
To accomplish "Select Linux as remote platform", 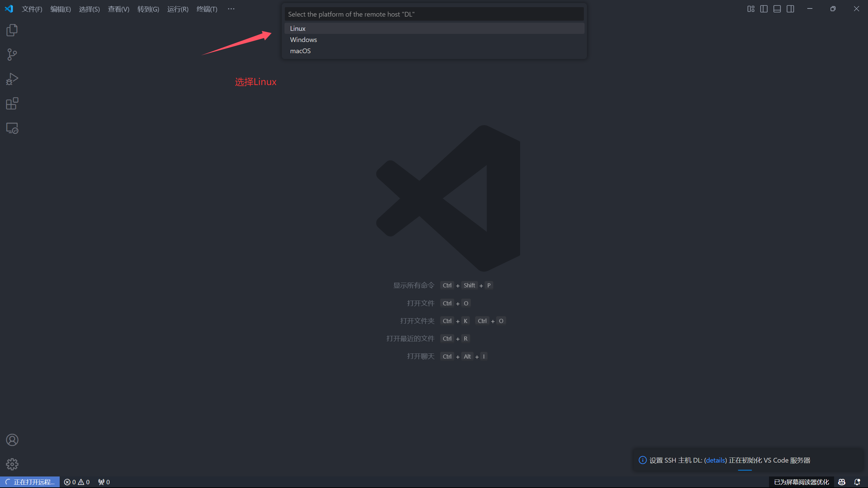I will tap(298, 28).
